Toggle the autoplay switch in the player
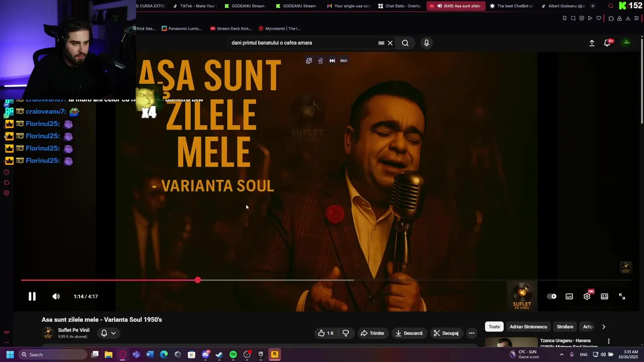This screenshot has height=362, width=644. click(552, 297)
